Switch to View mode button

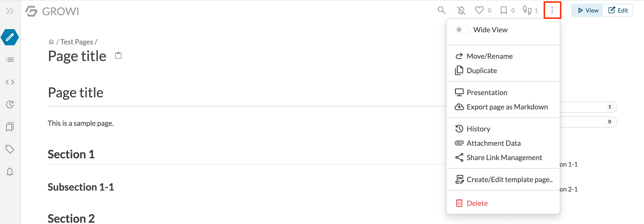pyautogui.click(x=588, y=11)
